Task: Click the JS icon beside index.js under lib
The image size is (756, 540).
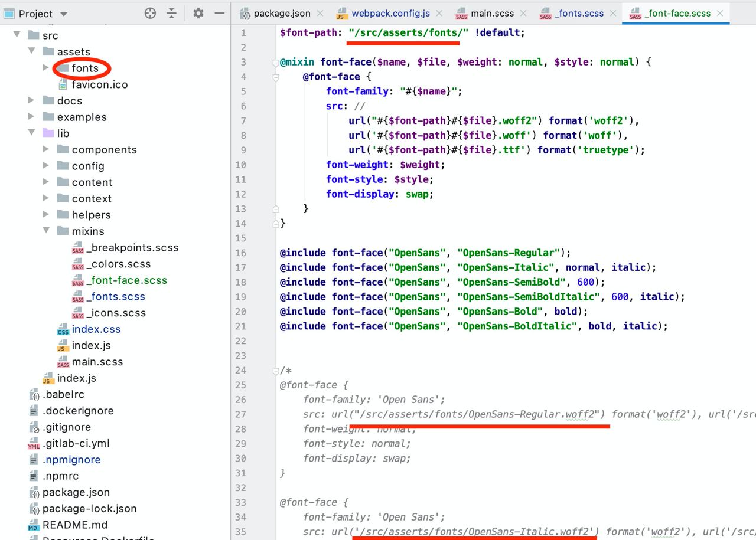Action: (63, 346)
